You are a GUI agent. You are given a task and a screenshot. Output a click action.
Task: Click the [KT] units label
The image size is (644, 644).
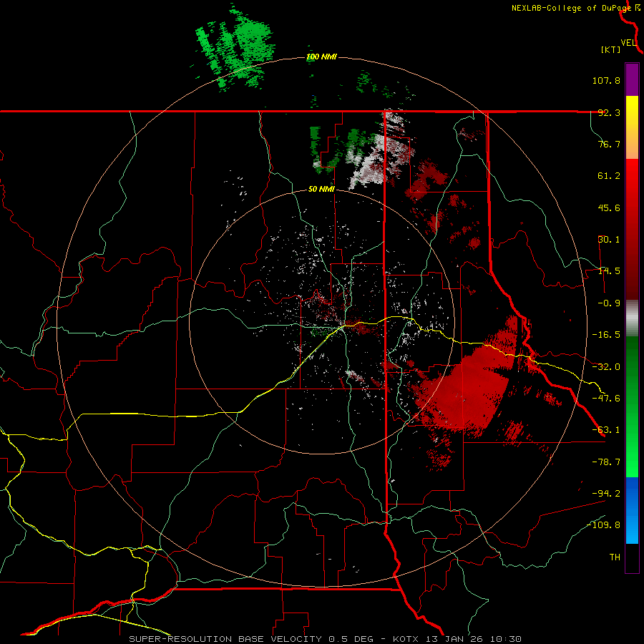611,49
